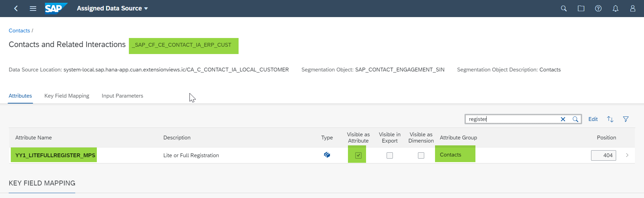Click the Data Source Location path text
Viewport: 644px width, 198px height.
click(176, 70)
